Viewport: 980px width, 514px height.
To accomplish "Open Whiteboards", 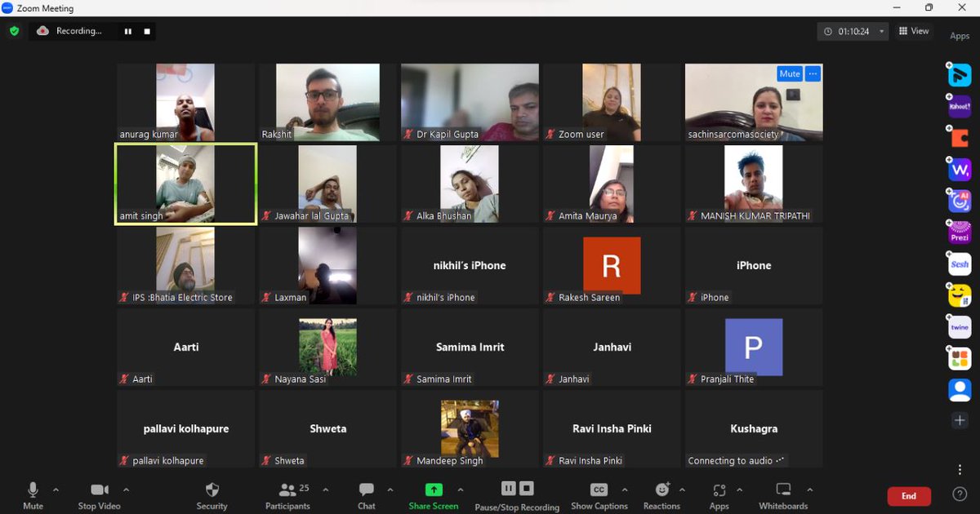I will [x=783, y=495].
